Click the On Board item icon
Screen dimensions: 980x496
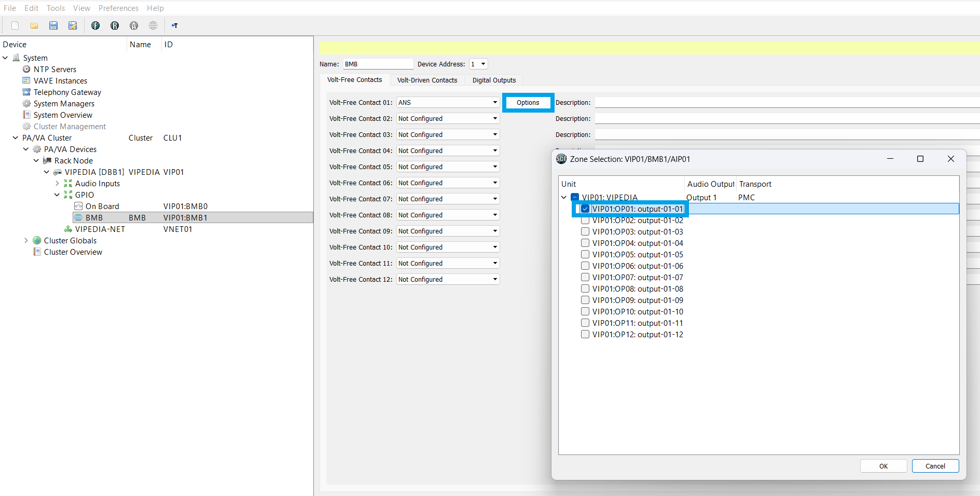coord(78,206)
